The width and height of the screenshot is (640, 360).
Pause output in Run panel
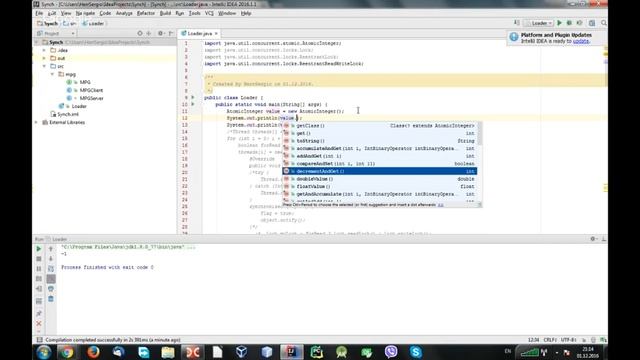tap(39, 269)
